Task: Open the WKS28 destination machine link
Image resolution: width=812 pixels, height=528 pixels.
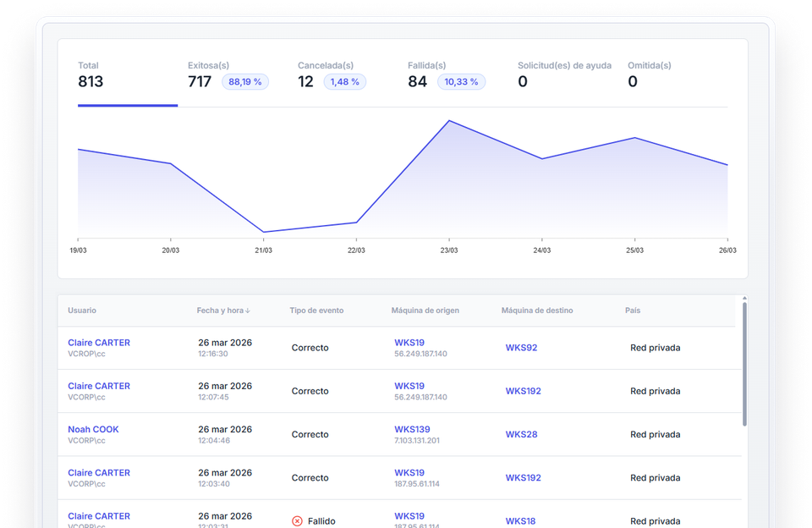Action: [x=522, y=434]
